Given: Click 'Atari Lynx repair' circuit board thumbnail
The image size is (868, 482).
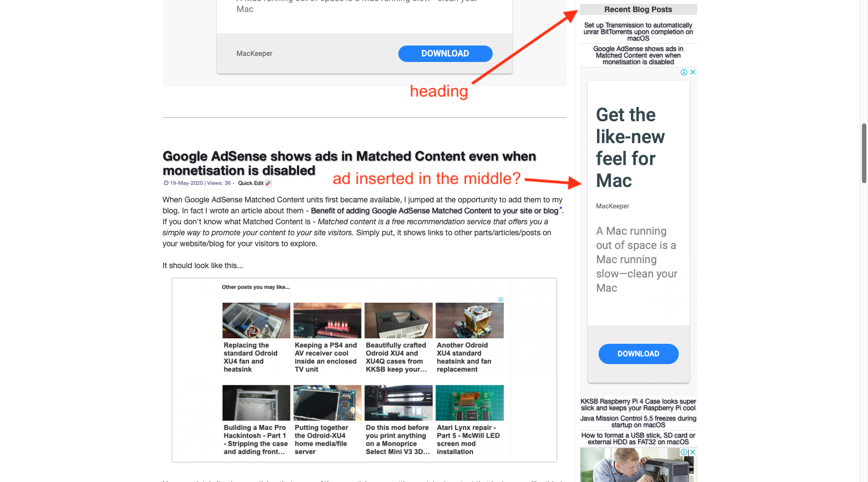Looking at the screenshot, I should point(470,402).
